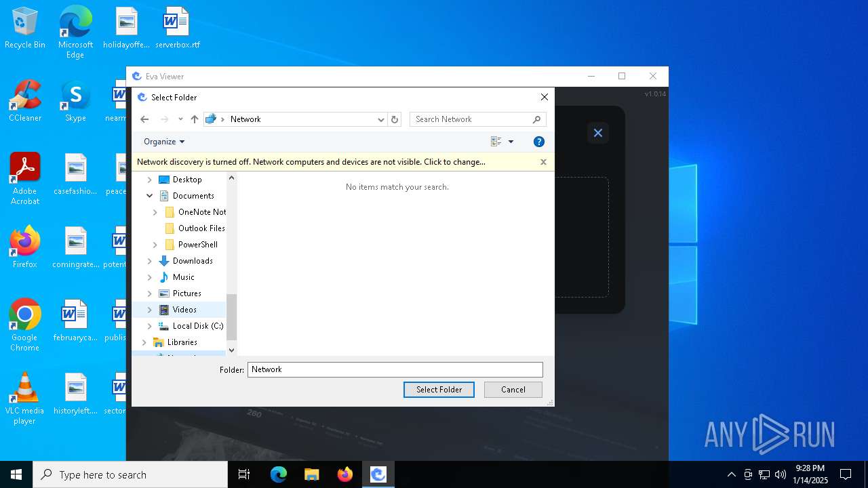
Task: Open Firefox from the taskbar
Action: pyautogui.click(x=345, y=474)
